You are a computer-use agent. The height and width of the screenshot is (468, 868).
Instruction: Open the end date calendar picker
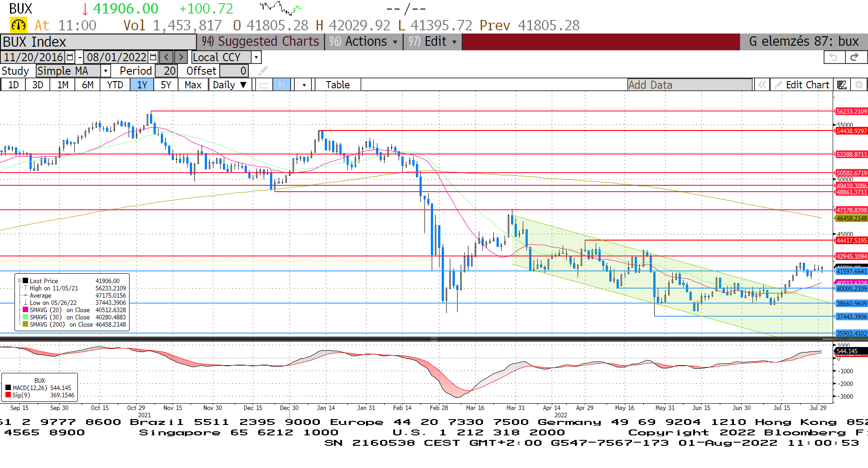[153, 57]
